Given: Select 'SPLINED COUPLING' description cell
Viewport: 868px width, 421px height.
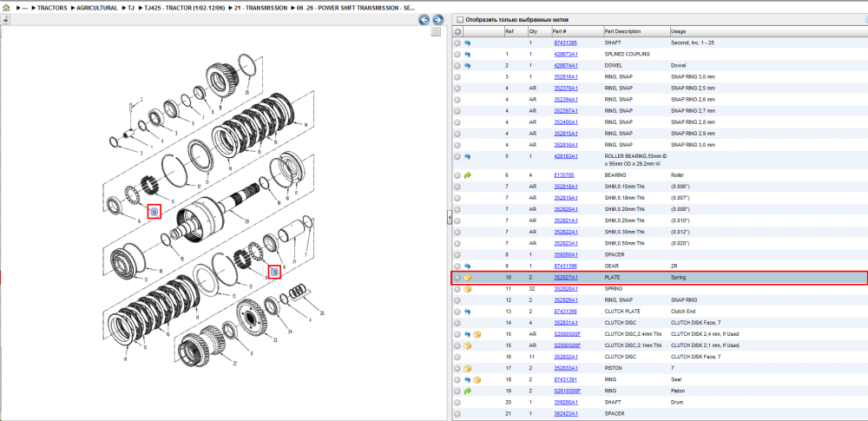Looking at the screenshot, I should [x=628, y=55].
